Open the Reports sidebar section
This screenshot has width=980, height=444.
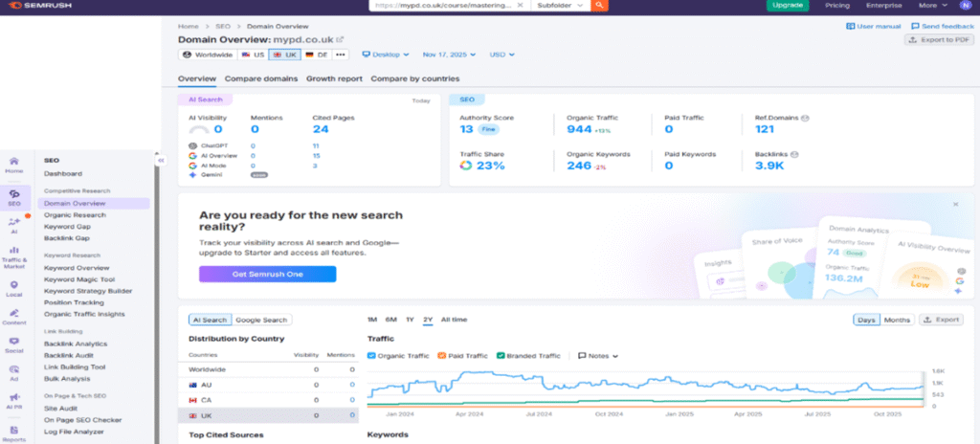[13, 433]
